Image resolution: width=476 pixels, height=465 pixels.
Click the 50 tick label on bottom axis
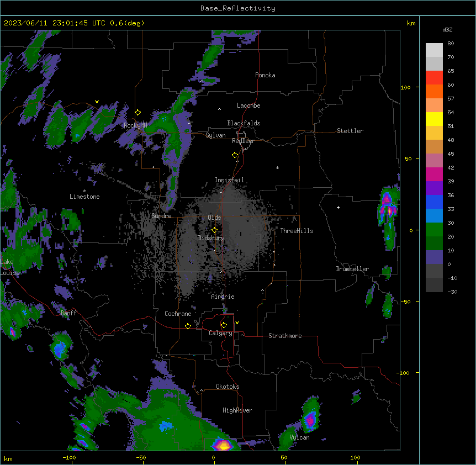(284, 457)
